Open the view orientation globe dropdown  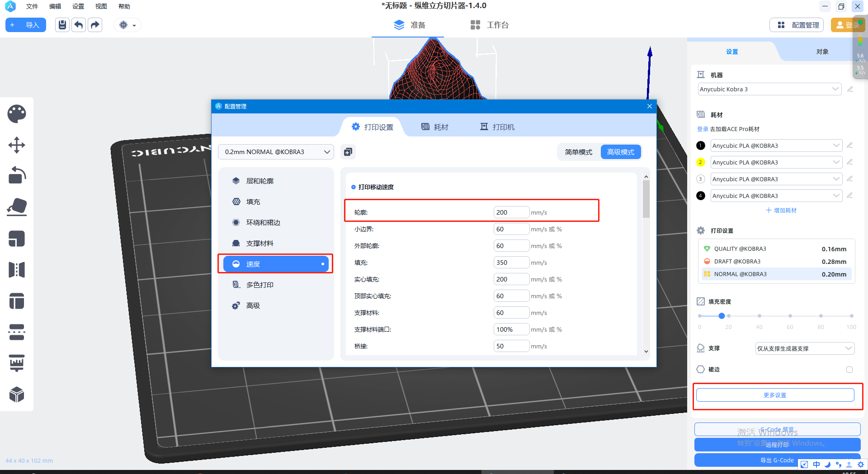[x=127, y=25]
